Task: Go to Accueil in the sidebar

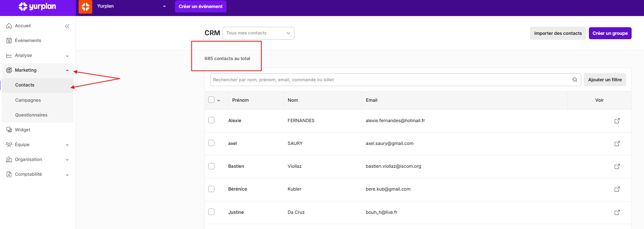Action: (x=23, y=26)
